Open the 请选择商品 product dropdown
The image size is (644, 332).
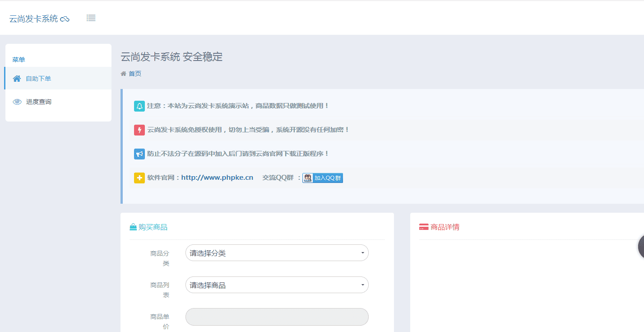tap(277, 285)
